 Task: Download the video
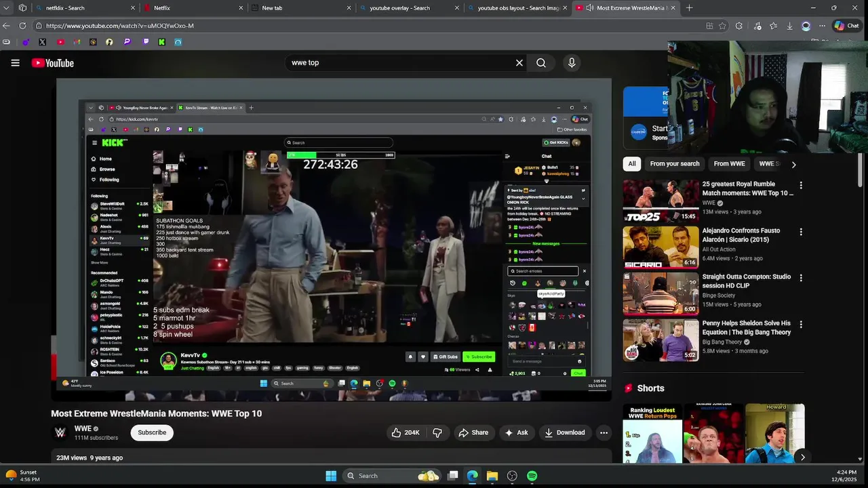pos(565,432)
